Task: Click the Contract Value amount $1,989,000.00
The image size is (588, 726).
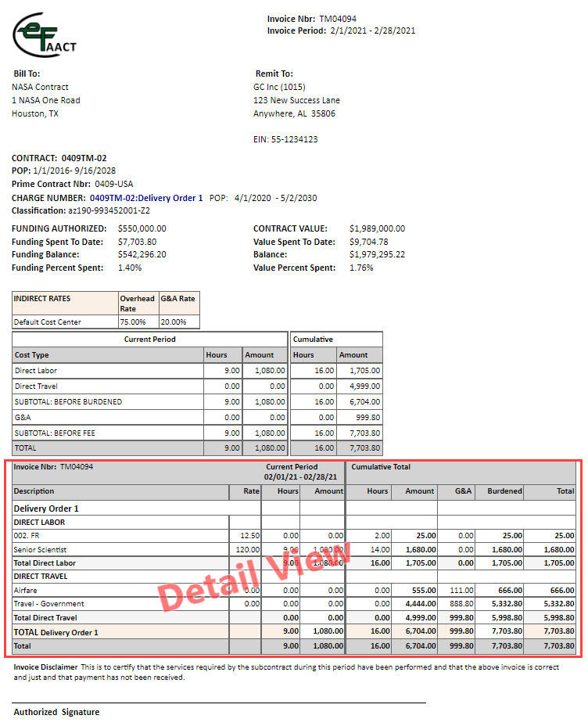Action: pos(377,228)
